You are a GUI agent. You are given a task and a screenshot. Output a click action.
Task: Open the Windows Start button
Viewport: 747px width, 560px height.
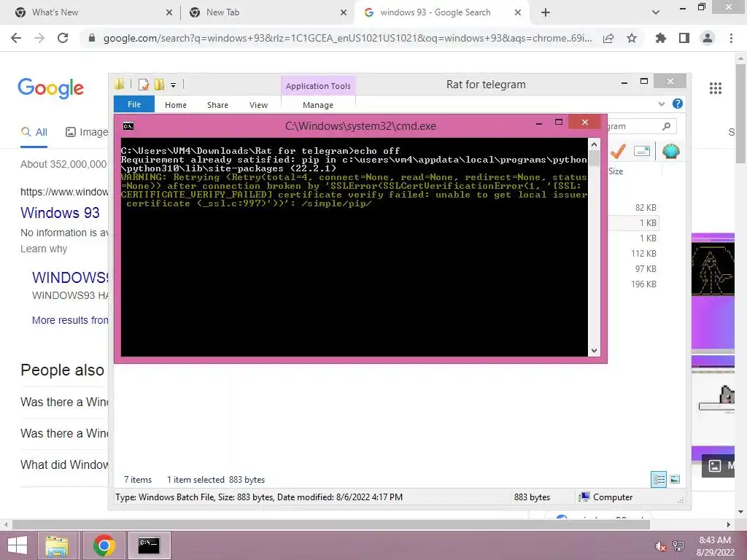(18, 545)
